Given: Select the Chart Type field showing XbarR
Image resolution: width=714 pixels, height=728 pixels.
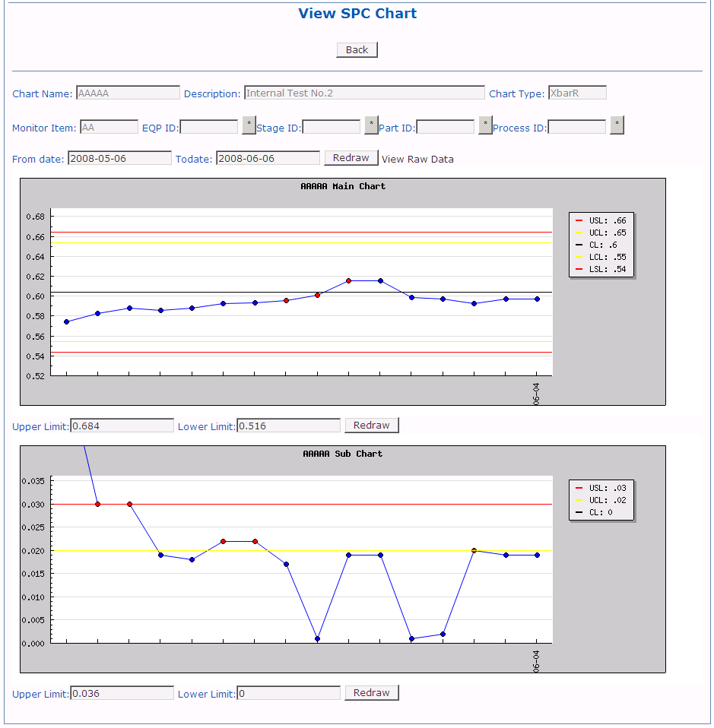Looking at the screenshot, I should (577, 93).
